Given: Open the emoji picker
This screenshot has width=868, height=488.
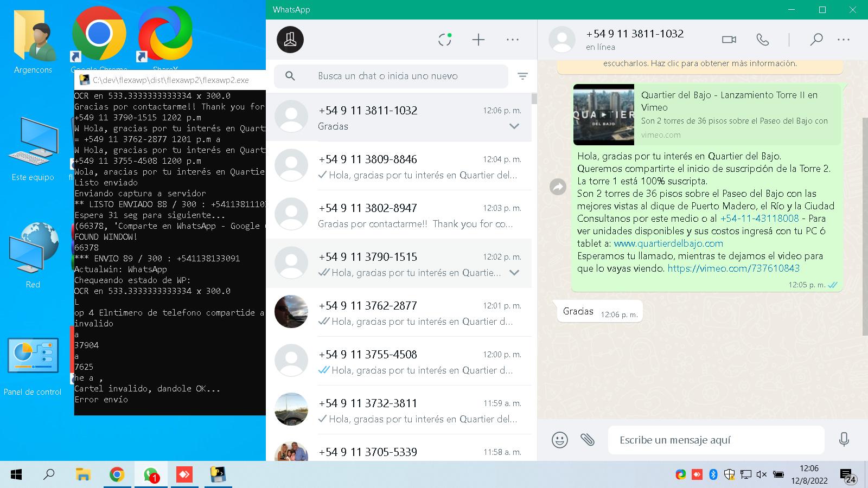Looking at the screenshot, I should tap(560, 440).
